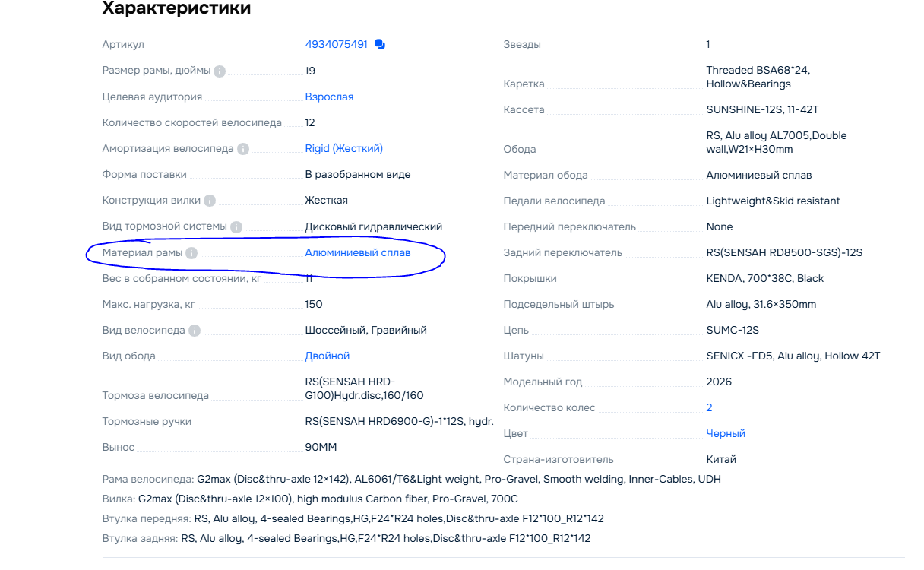Image resolution: width=924 pixels, height=570 pixels.
Task: Select the Характеристики heading
Action: click(176, 8)
